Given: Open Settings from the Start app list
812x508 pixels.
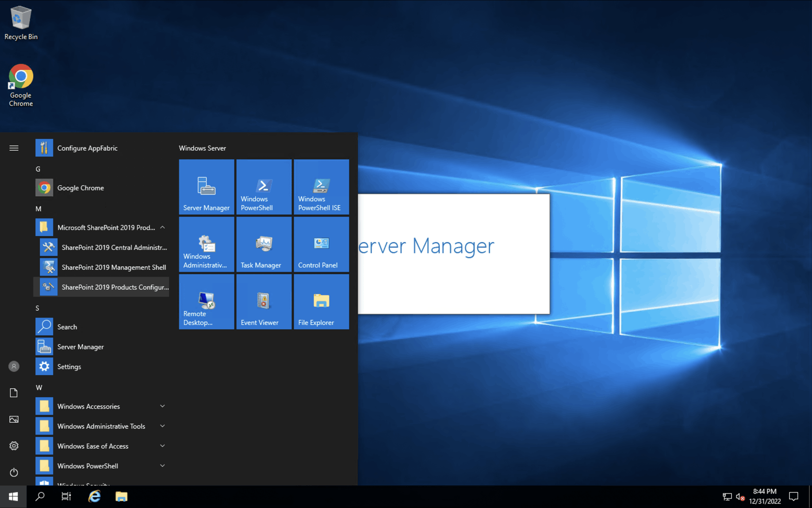Looking at the screenshot, I should (101, 367).
